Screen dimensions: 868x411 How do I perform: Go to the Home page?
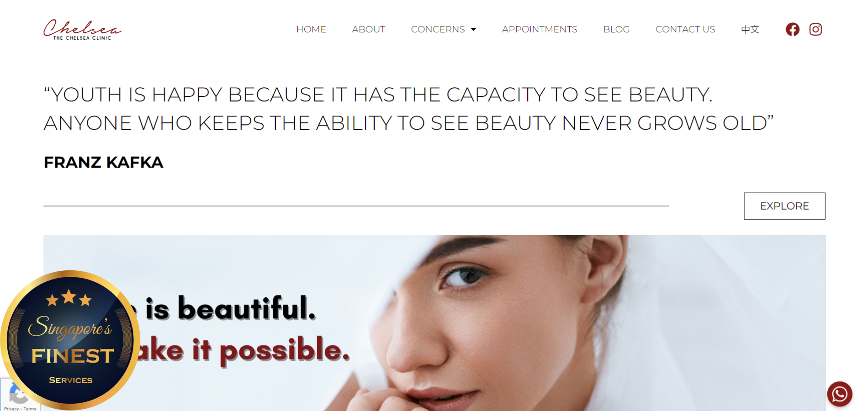point(311,29)
